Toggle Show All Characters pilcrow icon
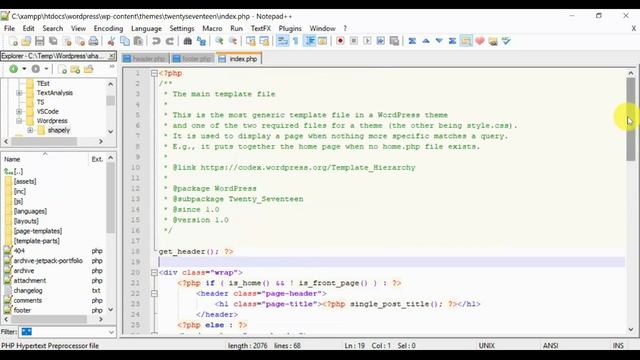 pos(296,41)
